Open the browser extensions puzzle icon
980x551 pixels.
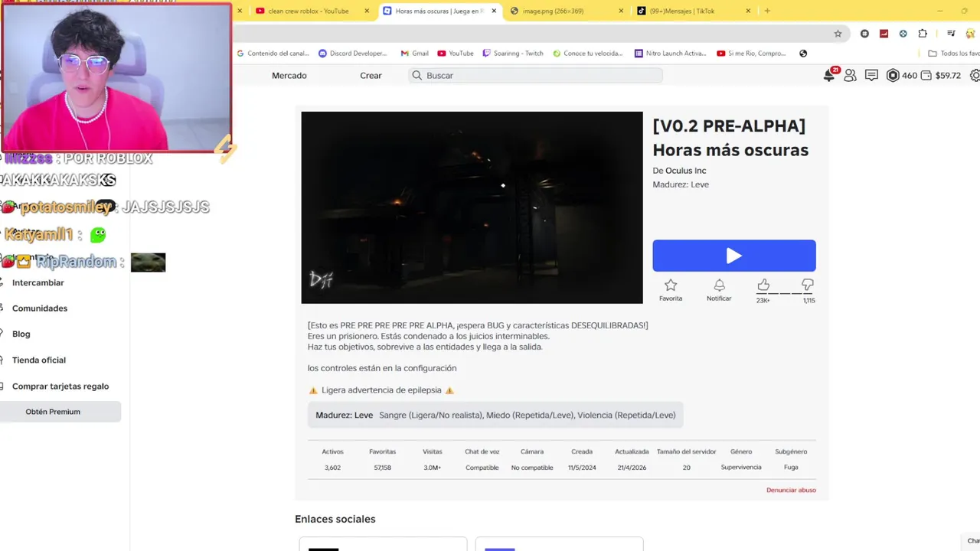click(923, 34)
